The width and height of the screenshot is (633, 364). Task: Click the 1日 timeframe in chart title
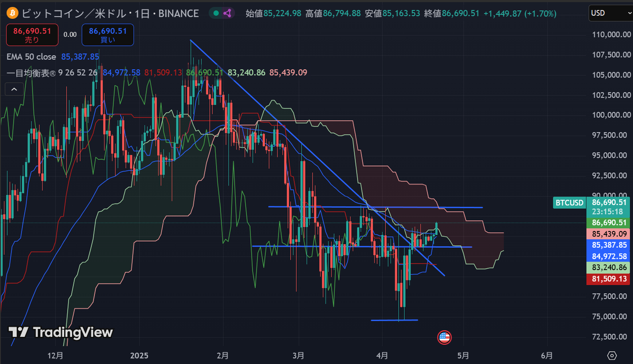[x=142, y=13]
